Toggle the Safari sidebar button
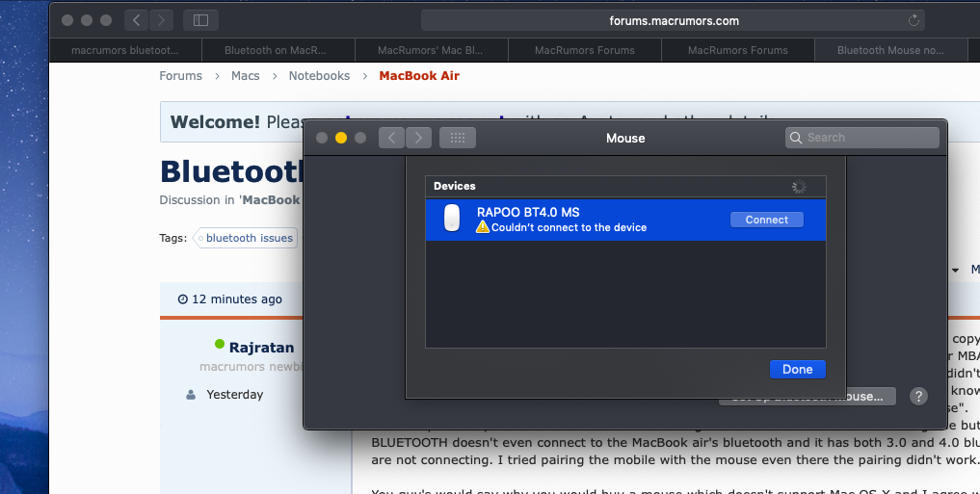 (200, 20)
